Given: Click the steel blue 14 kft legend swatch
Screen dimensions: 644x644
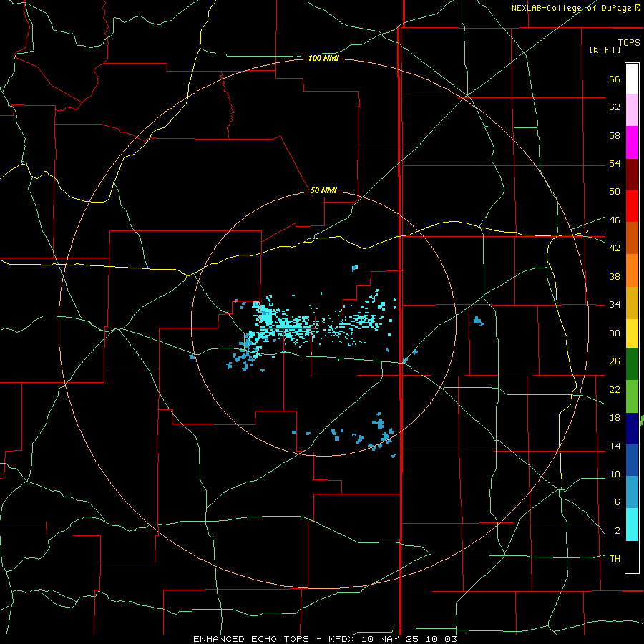Looking at the screenshot, I should click(632, 492).
